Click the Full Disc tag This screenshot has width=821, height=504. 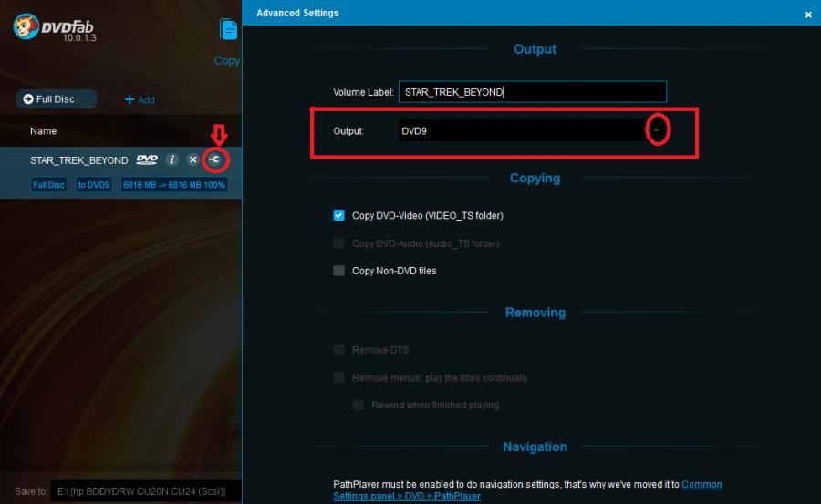click(x=48, y=185)
